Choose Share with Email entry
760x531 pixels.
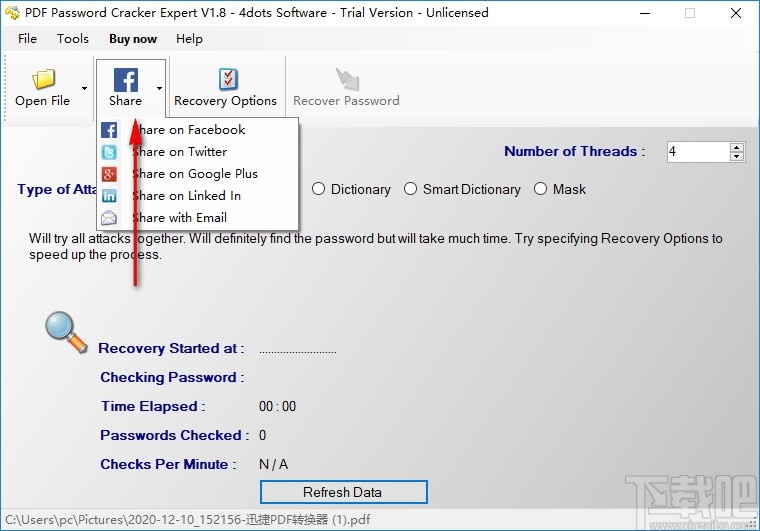click(x=198, y=217)
